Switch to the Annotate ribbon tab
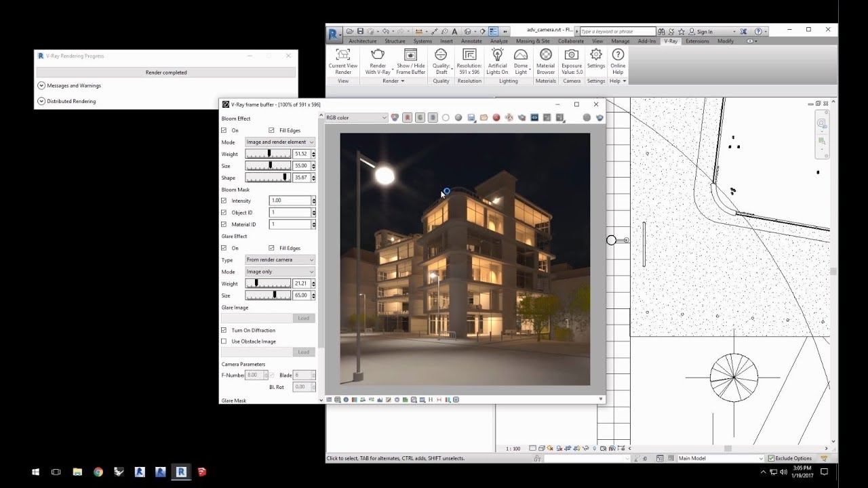The width and height of the screenshot is (868, 488). [x=471, y=41]
